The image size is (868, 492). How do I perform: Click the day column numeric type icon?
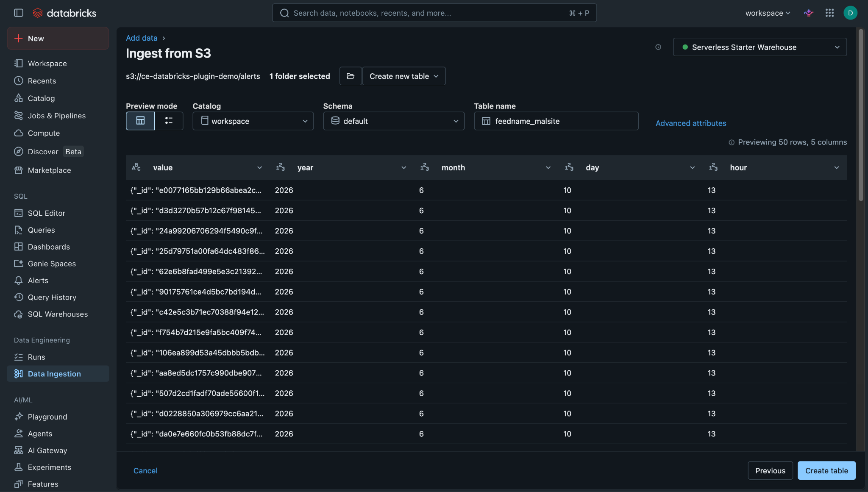(569, 167)
